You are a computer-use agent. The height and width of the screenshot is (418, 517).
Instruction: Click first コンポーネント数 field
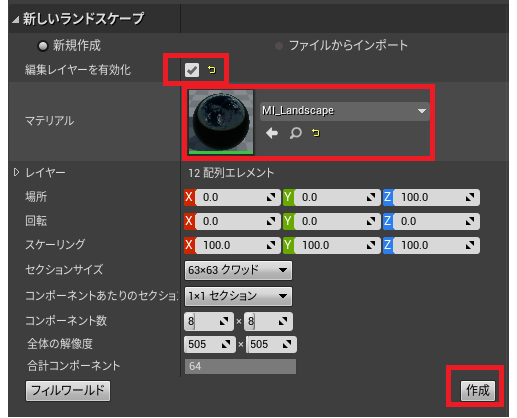(x=209, y=321)
